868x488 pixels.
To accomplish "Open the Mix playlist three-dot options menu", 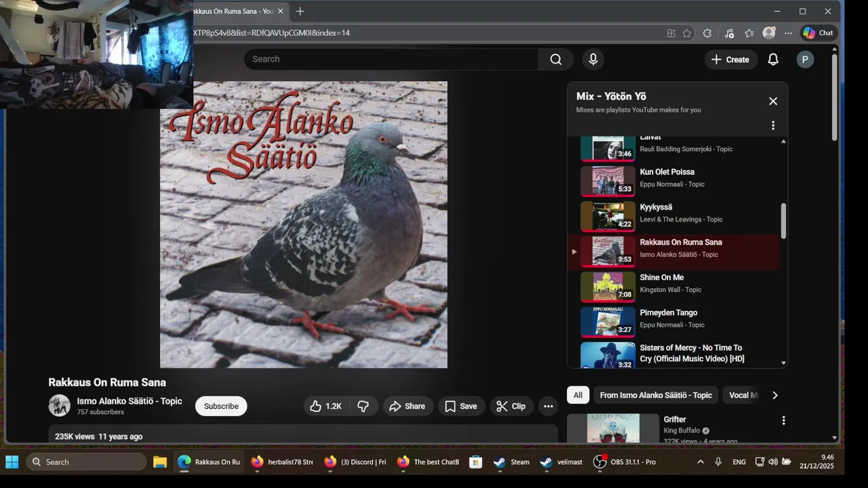I will pyautogui.click(x=773, y=125).
